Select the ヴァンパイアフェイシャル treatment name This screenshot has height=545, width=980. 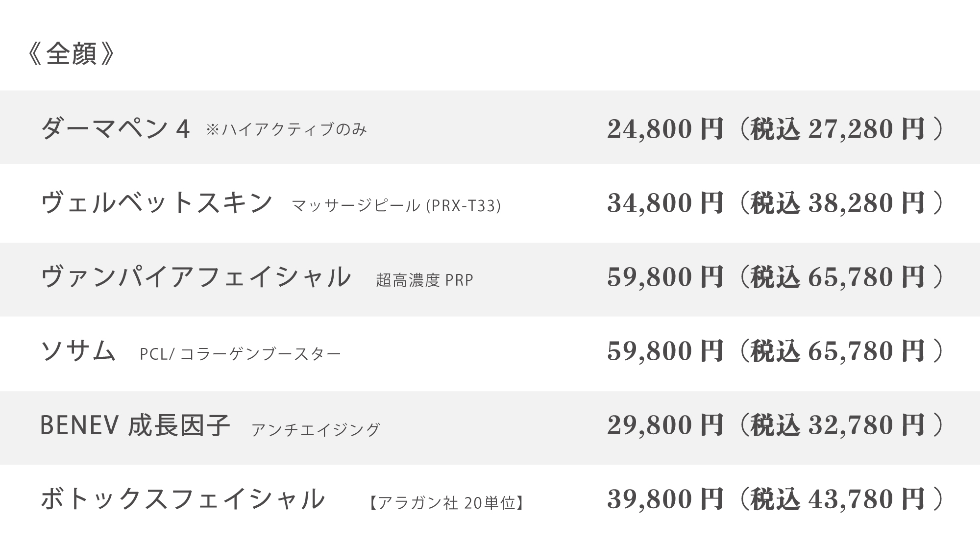tap(196, 277)
